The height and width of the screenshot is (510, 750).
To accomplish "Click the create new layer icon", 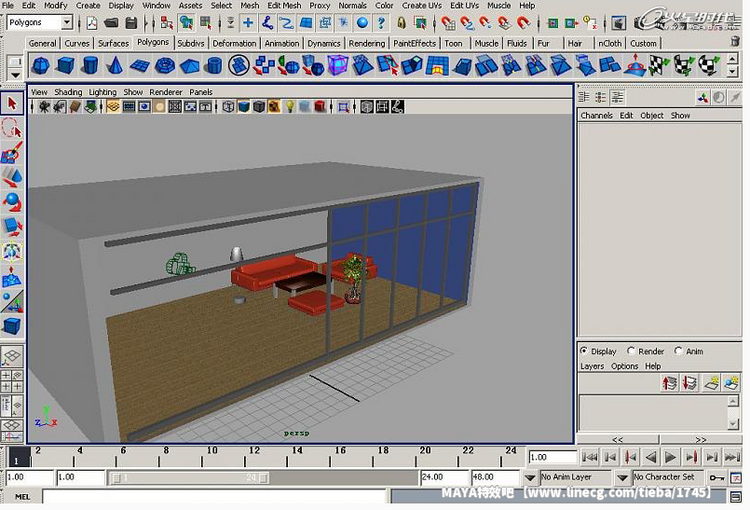I will (x=711, y=383).
